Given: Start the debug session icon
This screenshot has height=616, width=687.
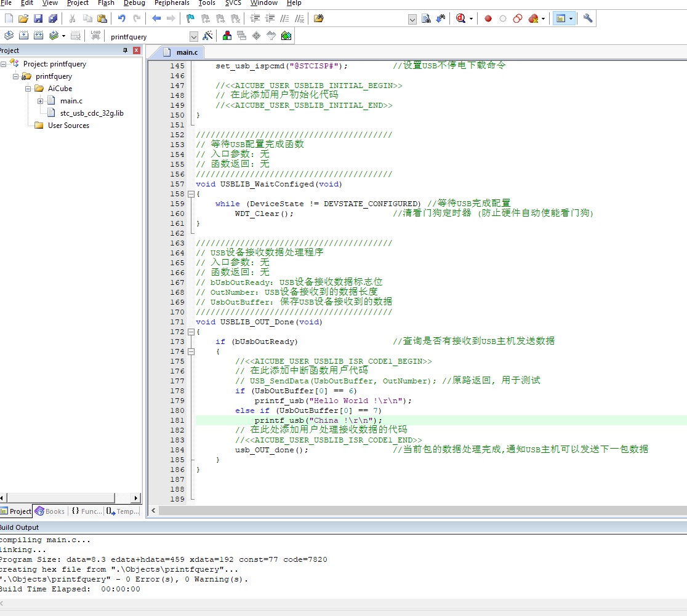Looking at the screenshot, I should point(461,18).
